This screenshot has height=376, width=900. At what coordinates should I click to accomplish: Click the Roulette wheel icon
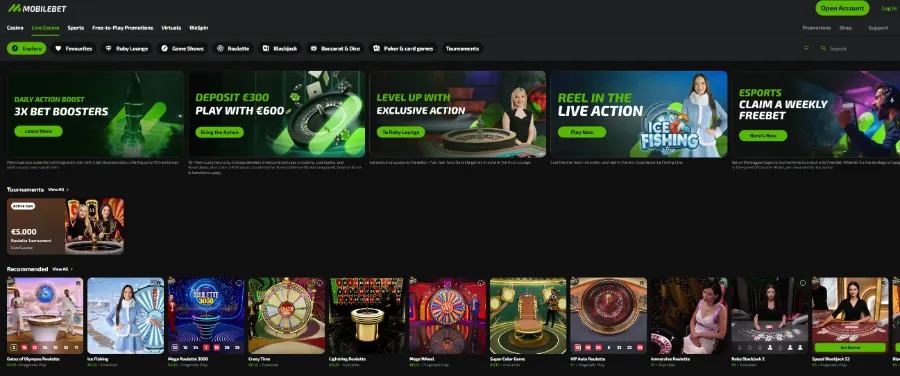[x=220, y=49]
